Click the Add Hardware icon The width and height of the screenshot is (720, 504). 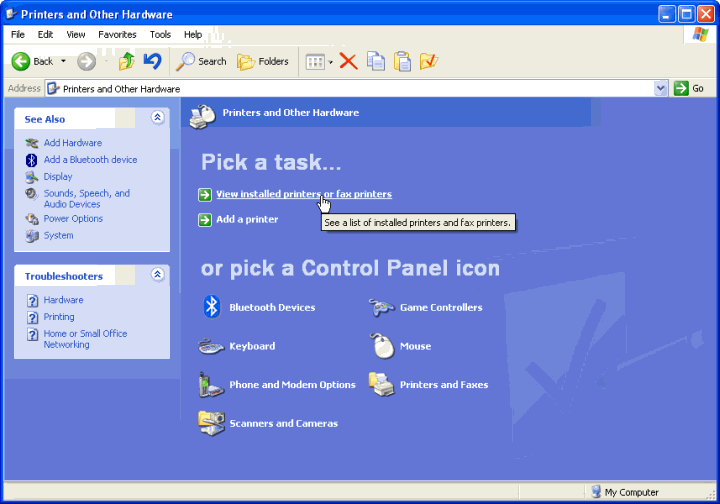tap(32, 143)
